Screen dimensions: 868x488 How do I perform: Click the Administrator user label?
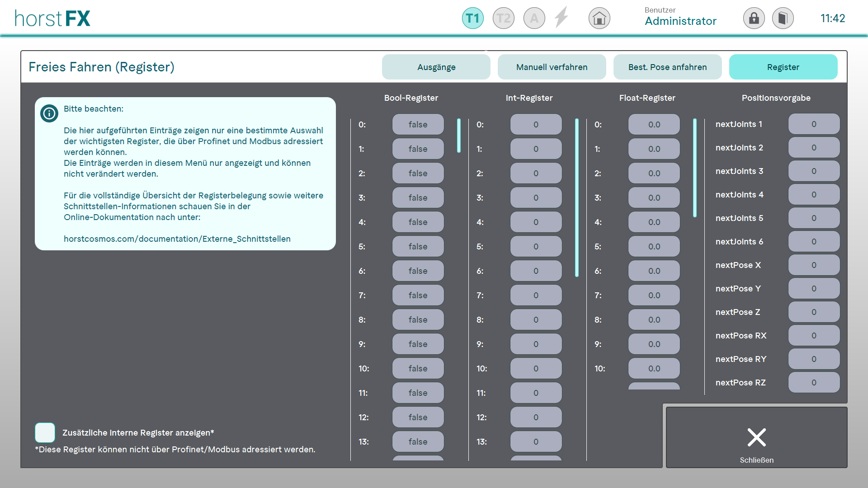click(680, 21)
